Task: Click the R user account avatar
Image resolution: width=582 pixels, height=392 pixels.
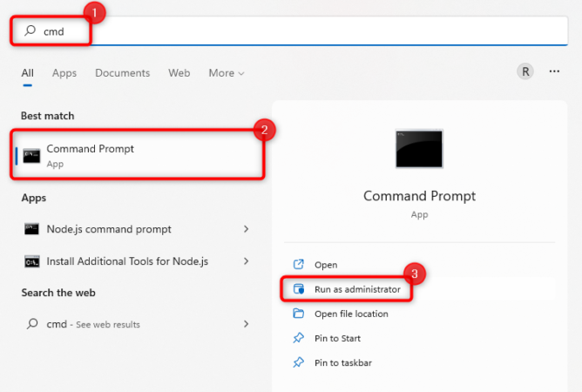Action: coord(525,71)
